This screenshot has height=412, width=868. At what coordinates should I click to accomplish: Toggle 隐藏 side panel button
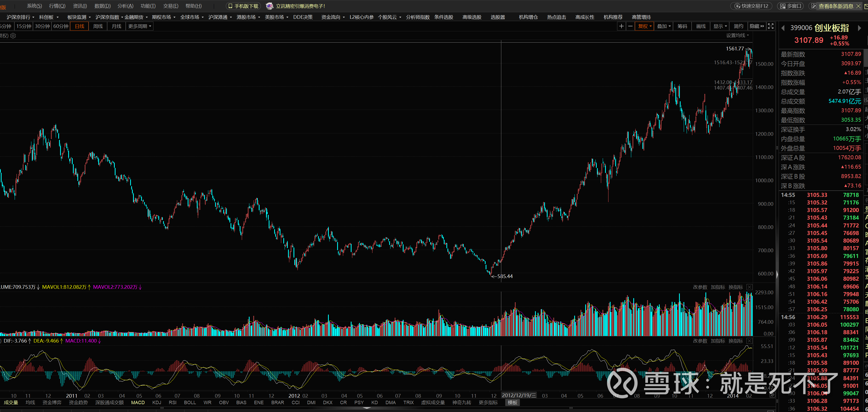[756, 26]
